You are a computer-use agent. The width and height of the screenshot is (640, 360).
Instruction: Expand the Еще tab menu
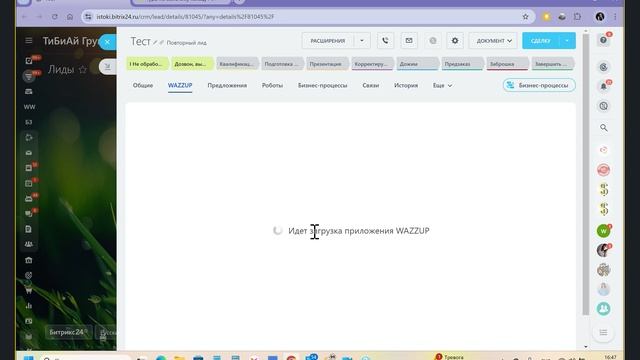tap(442, 85)
